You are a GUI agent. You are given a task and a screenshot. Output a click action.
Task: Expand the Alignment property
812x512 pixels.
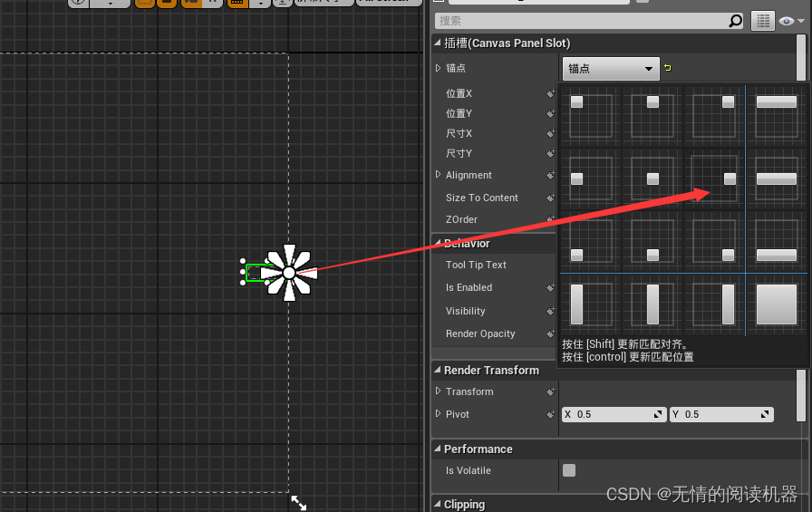[438, 175]
